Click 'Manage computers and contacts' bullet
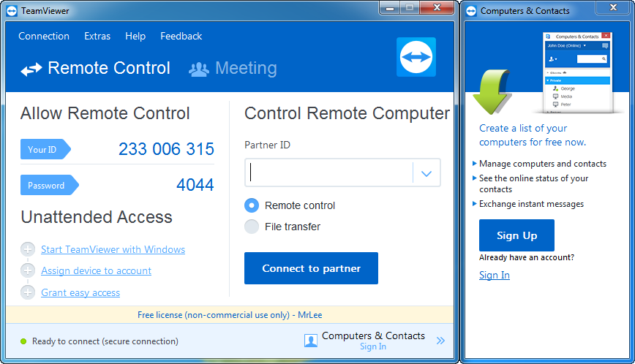 (x=542, y=164)
